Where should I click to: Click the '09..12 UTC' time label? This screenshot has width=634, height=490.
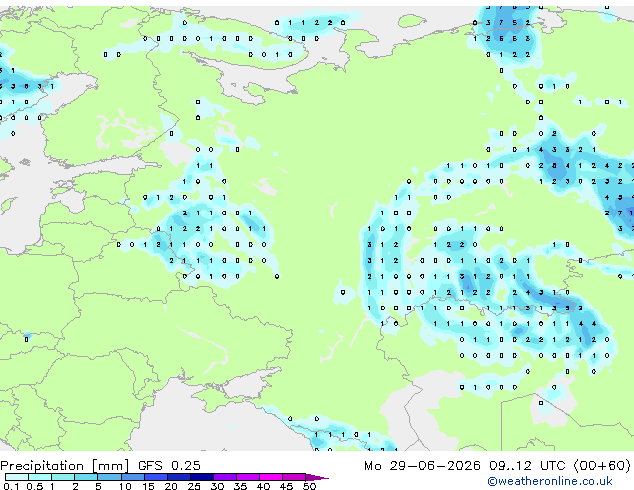pyautogui.click(x=526, y=466)
